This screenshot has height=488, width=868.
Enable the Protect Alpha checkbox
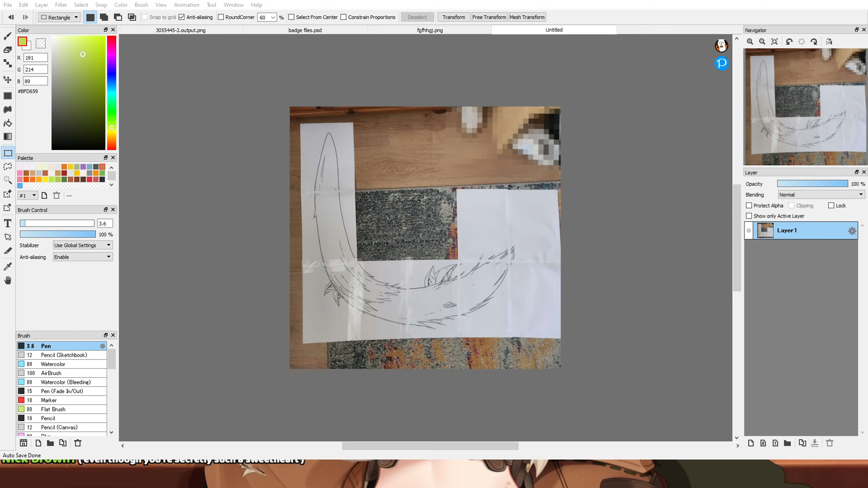(749, 205)
